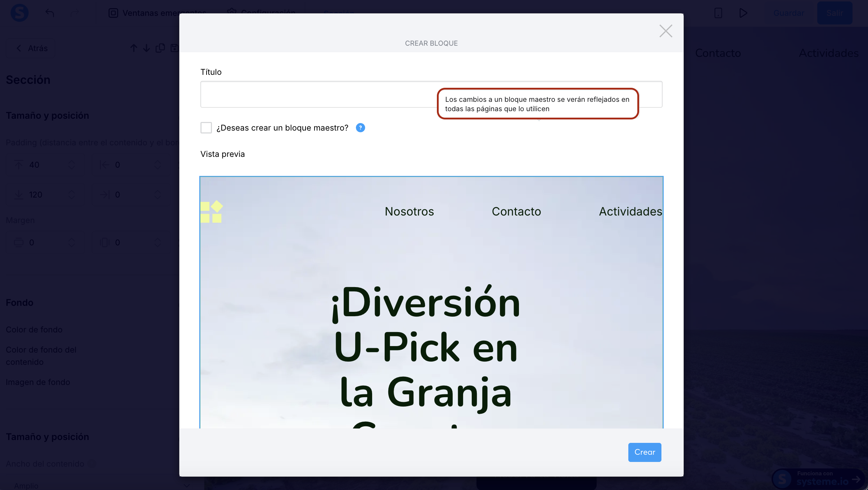The image size is (868, 490).
Task: Click the blue help question mark icon
Action: click(x=360, y=128)
